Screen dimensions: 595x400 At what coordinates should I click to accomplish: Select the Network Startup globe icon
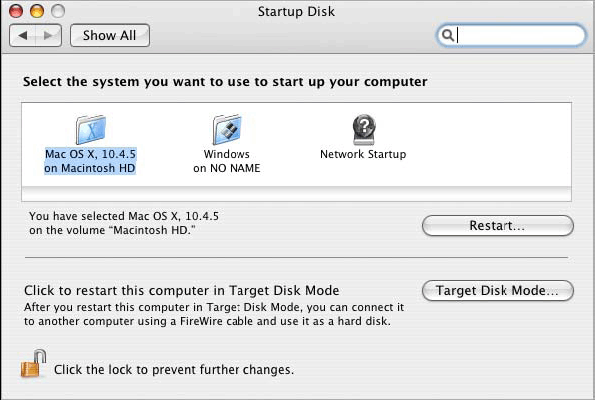coord(364,129)
